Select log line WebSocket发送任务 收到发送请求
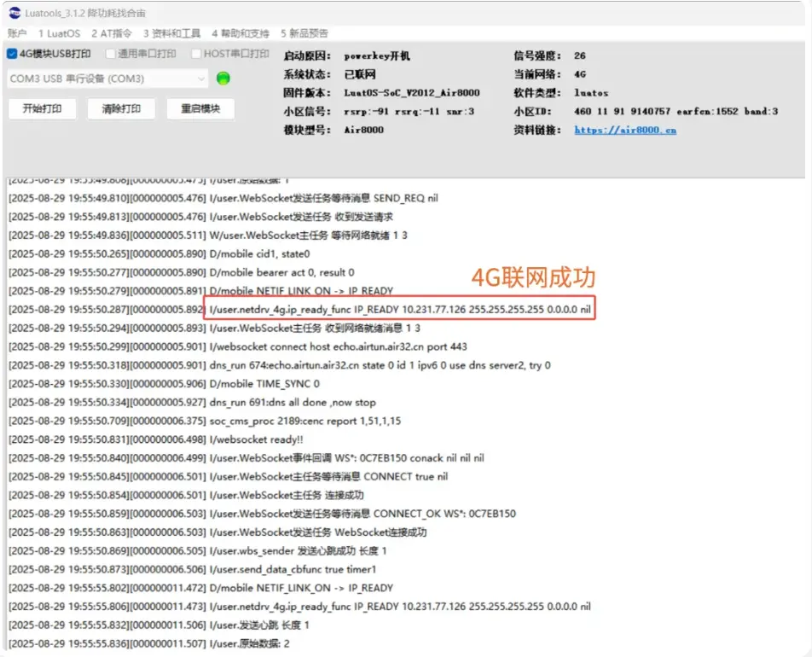This screenshot has width=812, height=657. [x=201, y=217]
